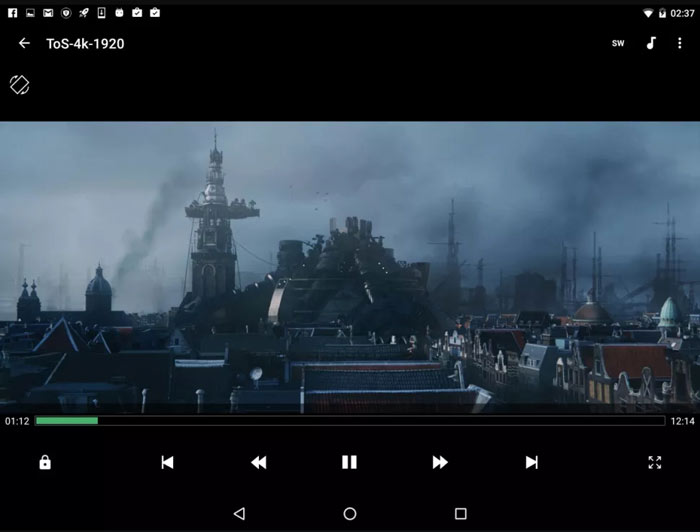Rewind the video
This screenshot has width=700, height=532.
tap(258, 462)
